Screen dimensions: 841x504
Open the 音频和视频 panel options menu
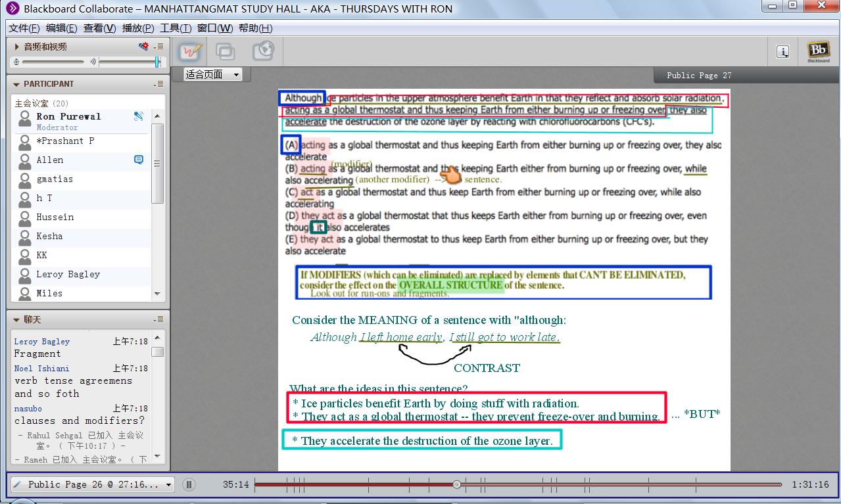pos(158,47)
